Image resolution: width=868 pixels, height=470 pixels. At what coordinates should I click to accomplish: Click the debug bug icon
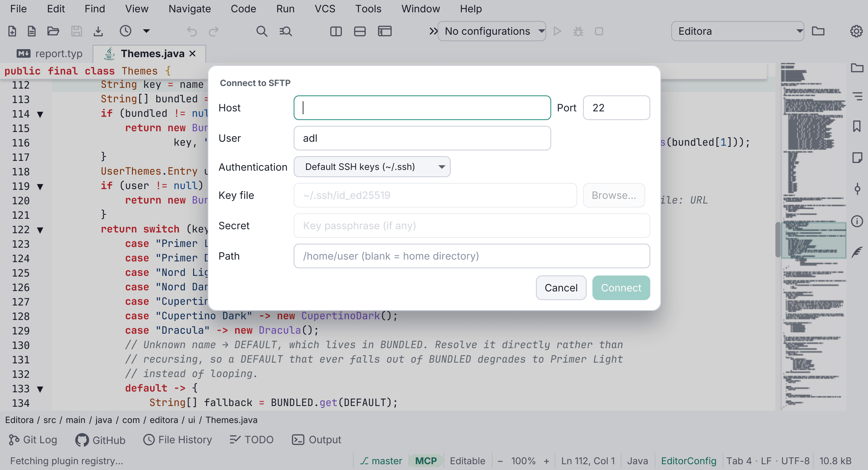578,31
